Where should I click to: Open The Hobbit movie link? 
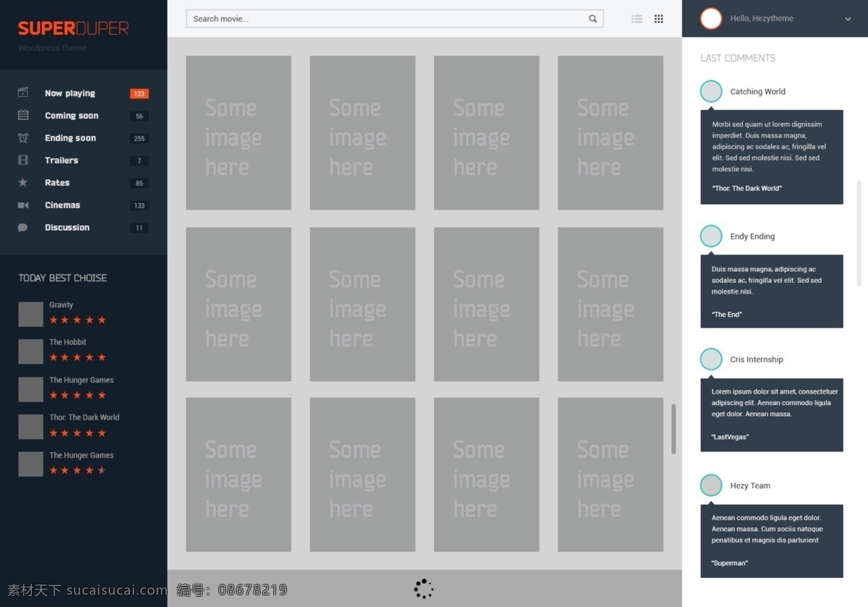coord(68,342)
